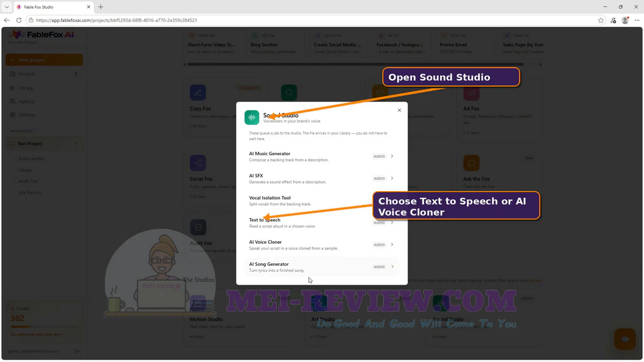The height and width of the screenshot is (362, 644).
Task: Open the orange chat bubble button
Action: click(625, 339)
